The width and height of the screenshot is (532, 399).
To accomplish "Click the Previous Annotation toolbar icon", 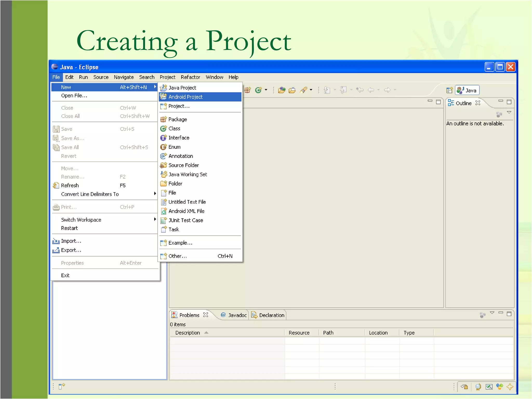I will (x=343, y=90).
